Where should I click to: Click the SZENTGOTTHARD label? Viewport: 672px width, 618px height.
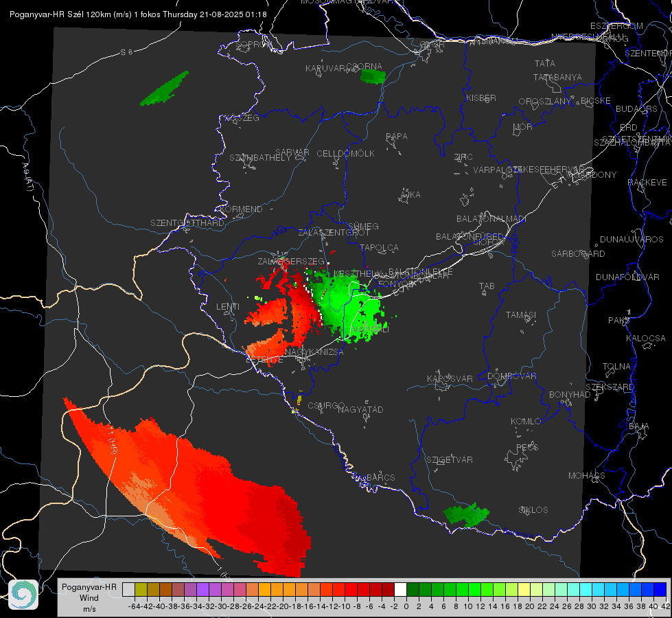187,223
